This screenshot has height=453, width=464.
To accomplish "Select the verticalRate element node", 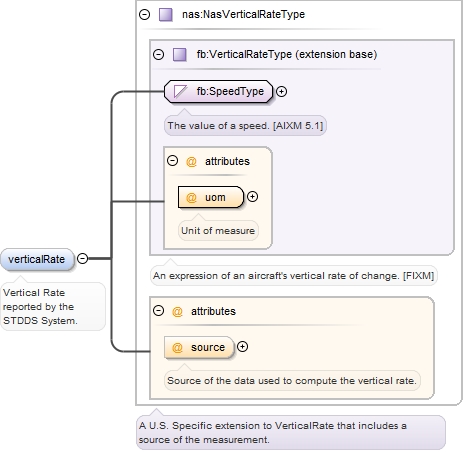I will pyautogui.click(x=37, y=259).
